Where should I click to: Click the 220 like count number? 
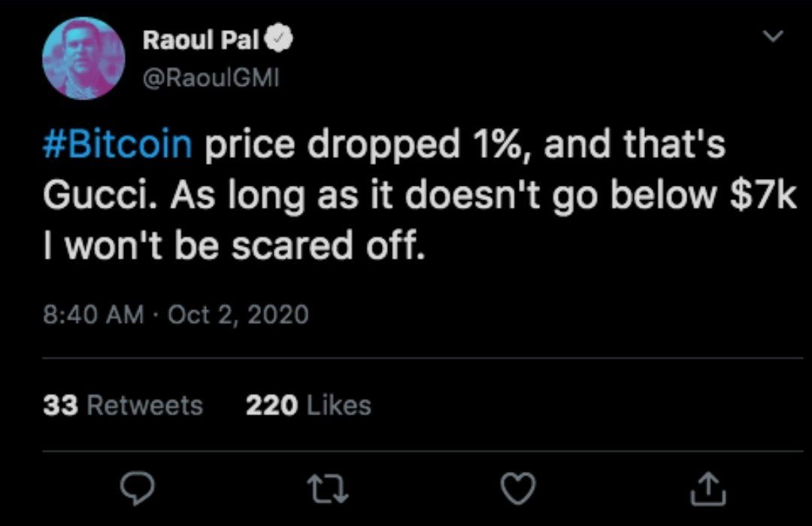[x=272, y=406]
